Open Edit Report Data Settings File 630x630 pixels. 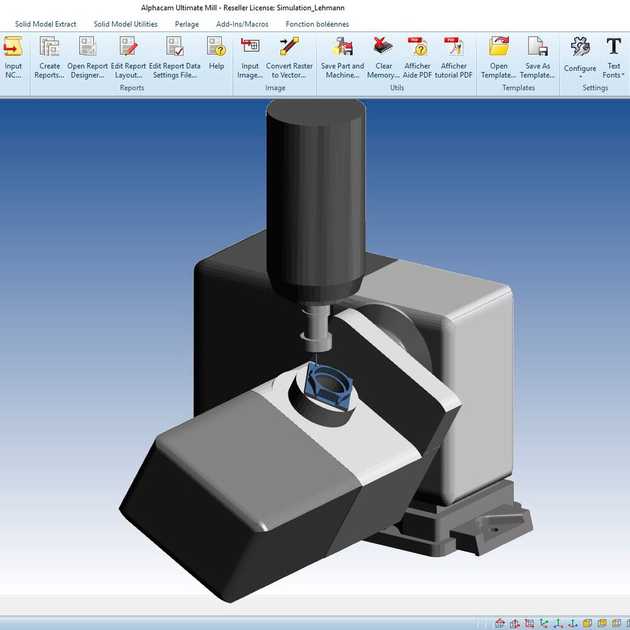pos(174,47)
